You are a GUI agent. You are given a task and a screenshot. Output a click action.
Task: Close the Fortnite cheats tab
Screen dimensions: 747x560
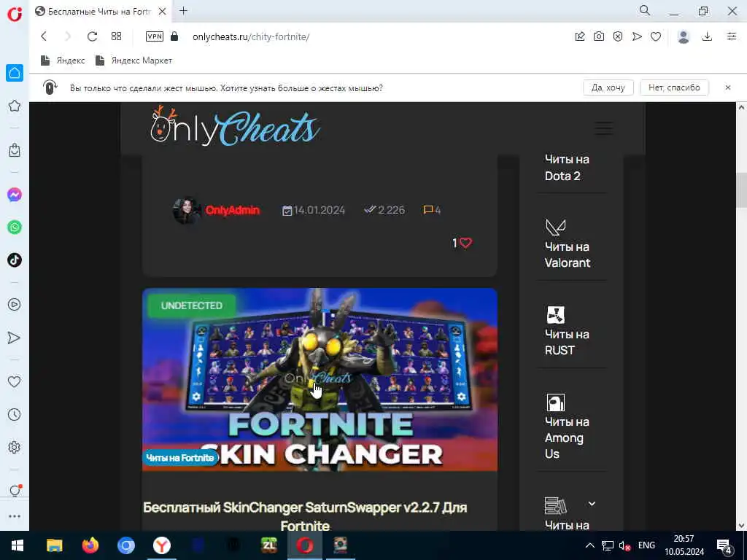(x=163, y=11)
